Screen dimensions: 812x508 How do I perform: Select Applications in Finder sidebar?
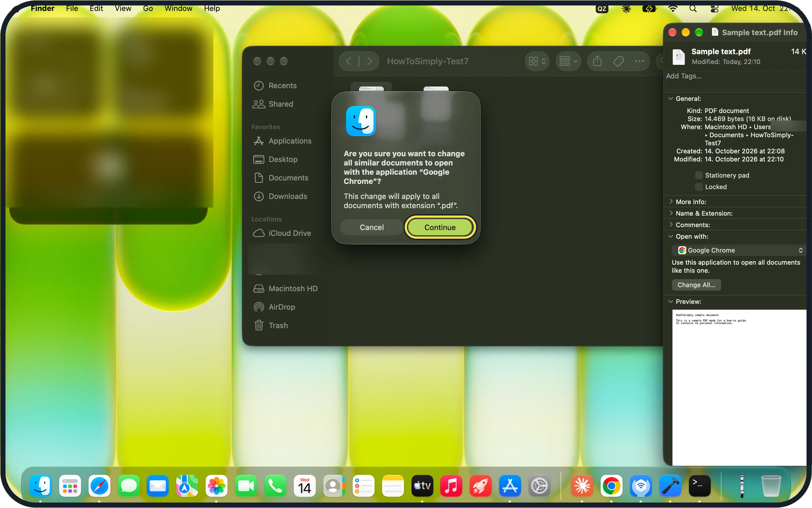pos(282,141)
